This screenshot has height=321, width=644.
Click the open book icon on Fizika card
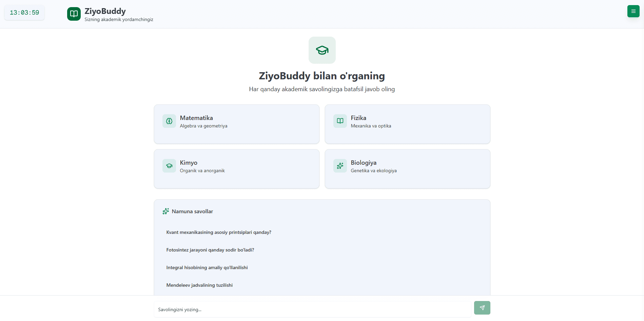[x=340, y=121]
